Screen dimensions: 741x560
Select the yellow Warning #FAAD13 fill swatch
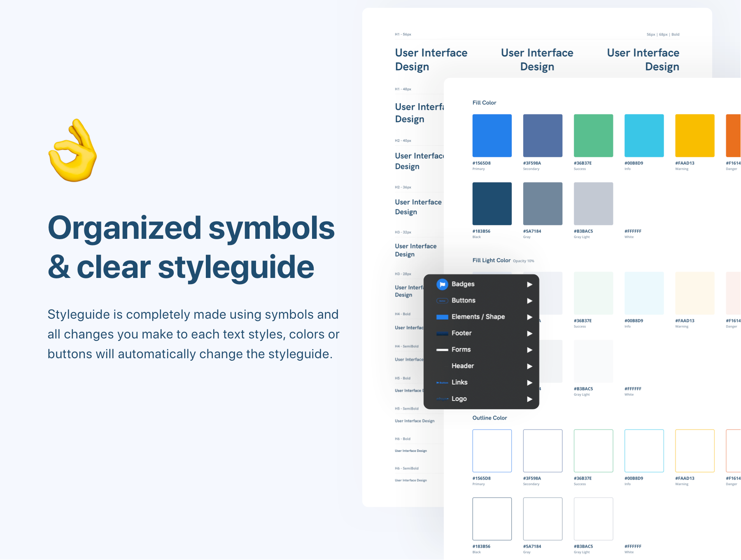click(694, 135)
